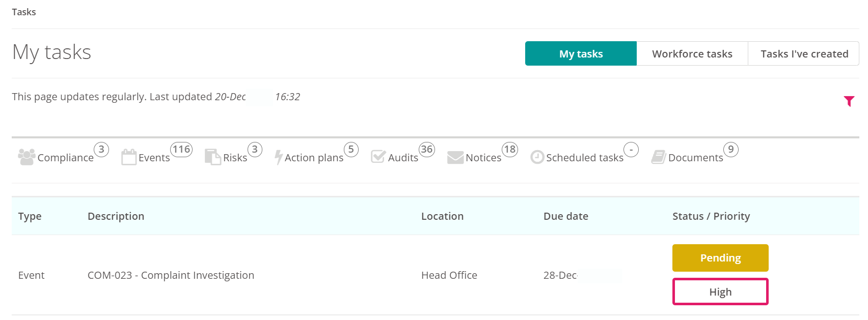Click the Events count badge 116

[181, 150]
